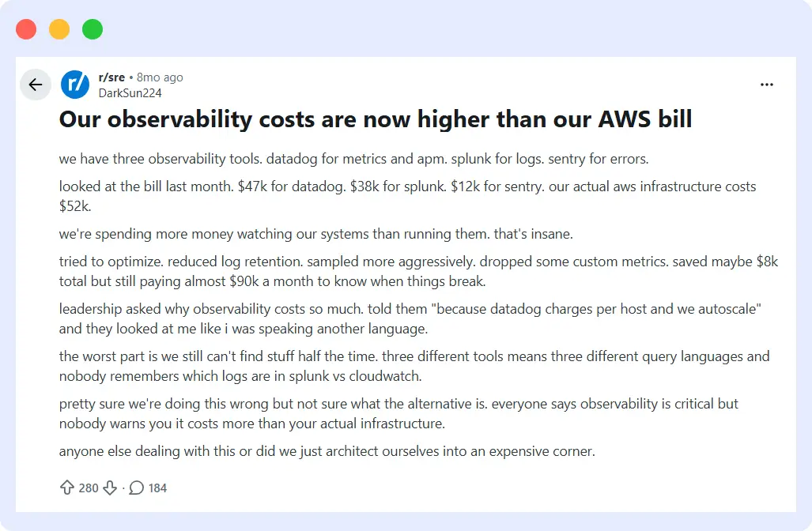Click the yellow minimize window dot
This screenshot has width=812, height=531.
tap(59, 29)
